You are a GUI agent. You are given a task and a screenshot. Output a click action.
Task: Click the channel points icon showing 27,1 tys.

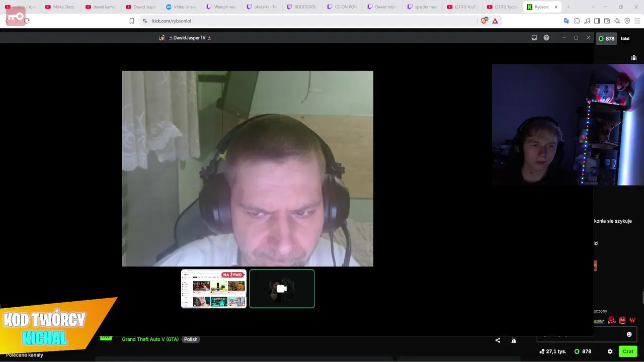click(x=552, y=351)
